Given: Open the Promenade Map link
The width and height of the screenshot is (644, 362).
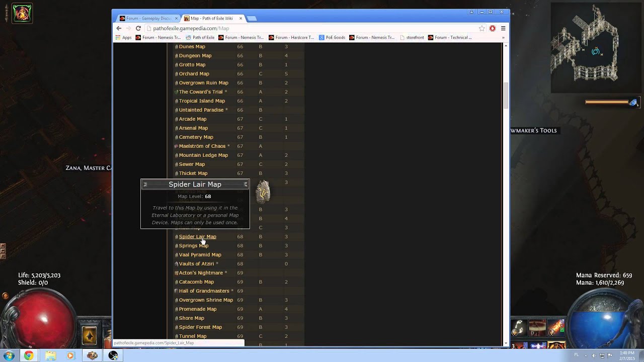Looking at the screenshot, I should click(198, 309).
